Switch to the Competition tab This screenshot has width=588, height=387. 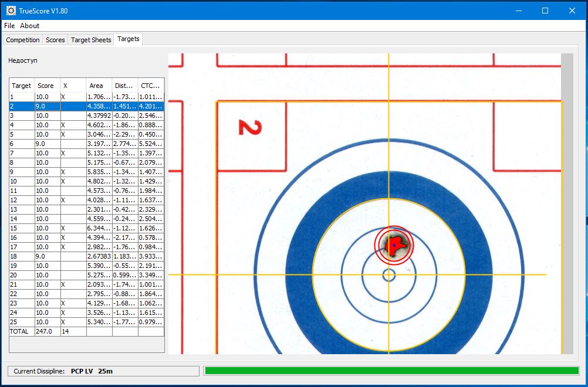[x=23, y=40]
